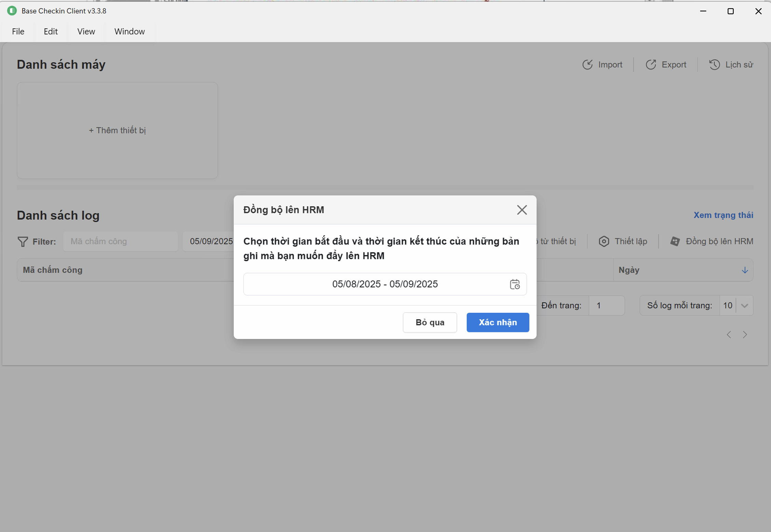The image size is (771, 532).
Task: Click the calendar icon in date range field
Action: 515,284
